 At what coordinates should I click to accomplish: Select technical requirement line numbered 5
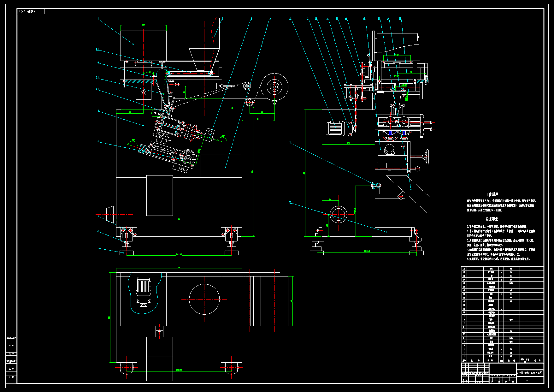click(498, 259)
